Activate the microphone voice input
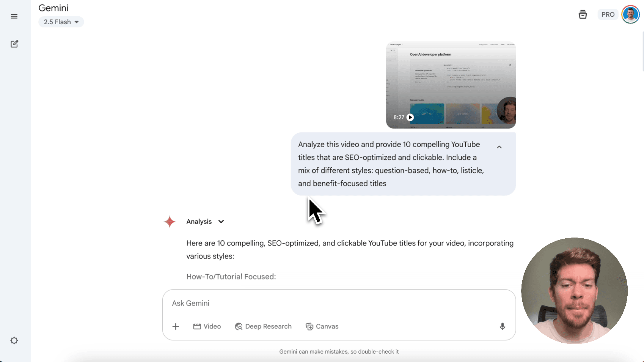Screen dimensions: 644x362 (502, 326)
